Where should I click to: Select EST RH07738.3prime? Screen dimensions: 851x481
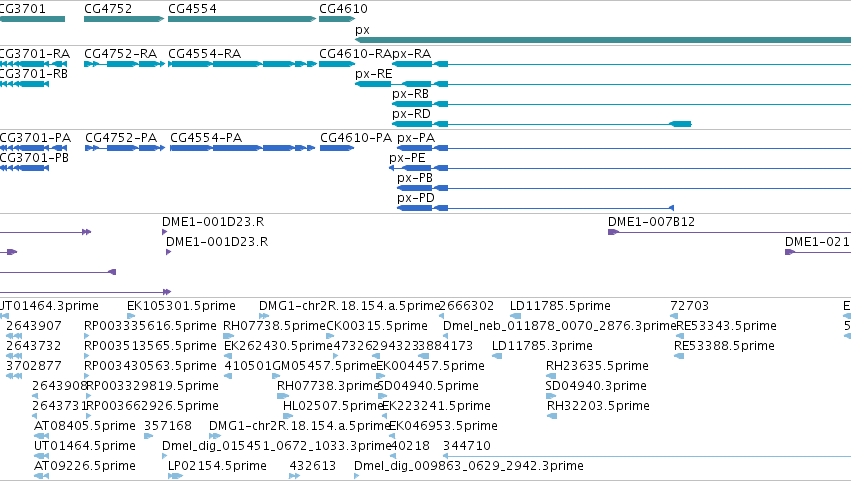coord(328,387)
